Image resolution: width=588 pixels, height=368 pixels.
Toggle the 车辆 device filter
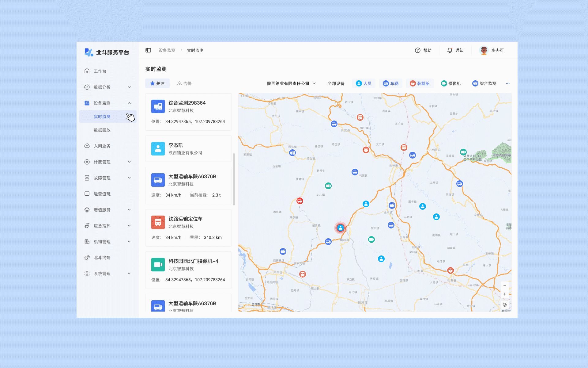click(390, 83)
